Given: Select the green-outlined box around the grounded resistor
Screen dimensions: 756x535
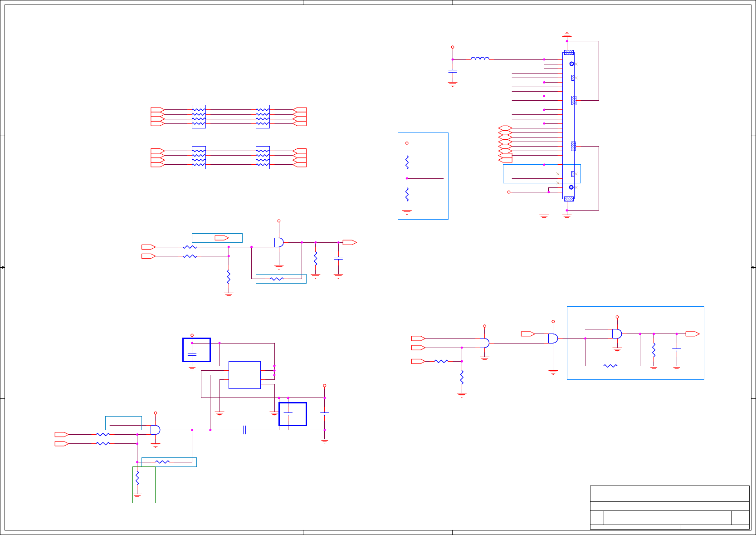Looking at the screenshot, I should [x=144, y=485].
